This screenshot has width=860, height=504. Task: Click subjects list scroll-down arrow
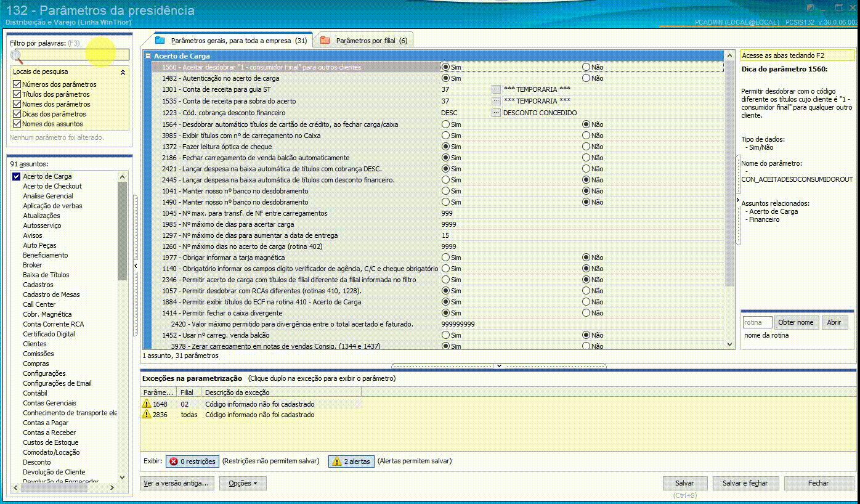[122, 477]
